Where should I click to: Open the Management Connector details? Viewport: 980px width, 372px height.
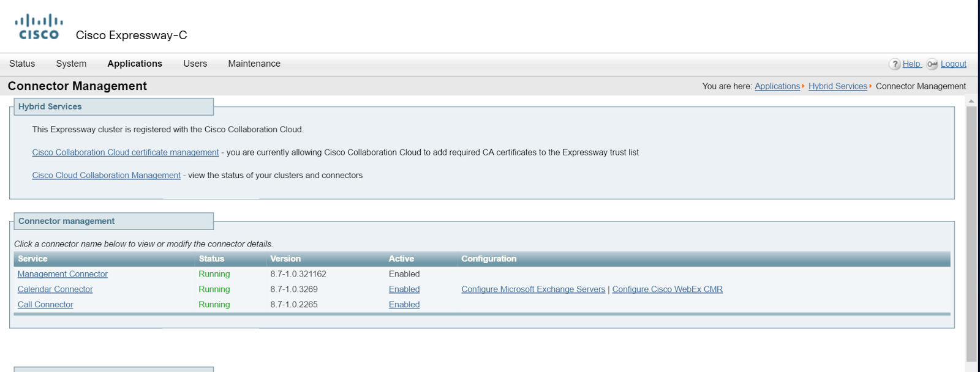pyautogui.click(x=62, y=274)
